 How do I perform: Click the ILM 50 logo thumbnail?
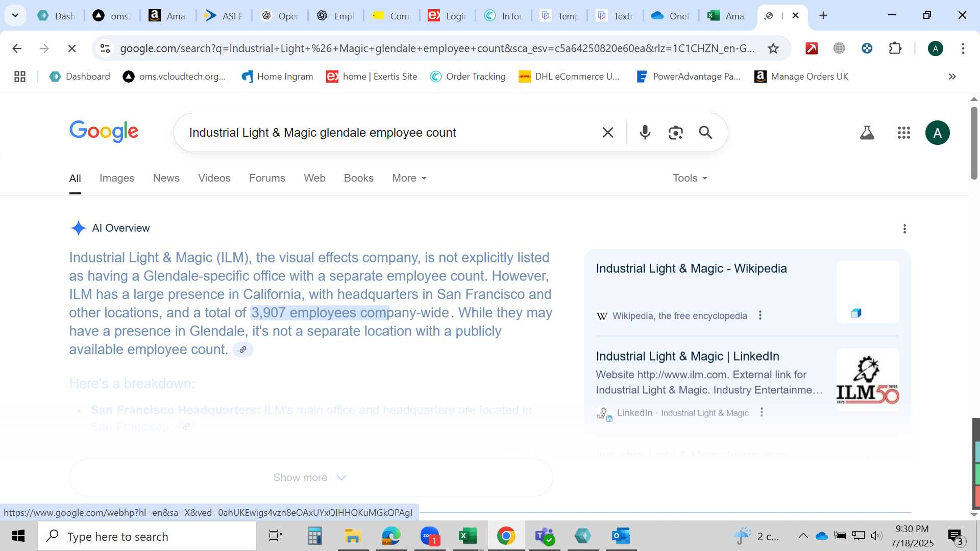pos(868,380)
